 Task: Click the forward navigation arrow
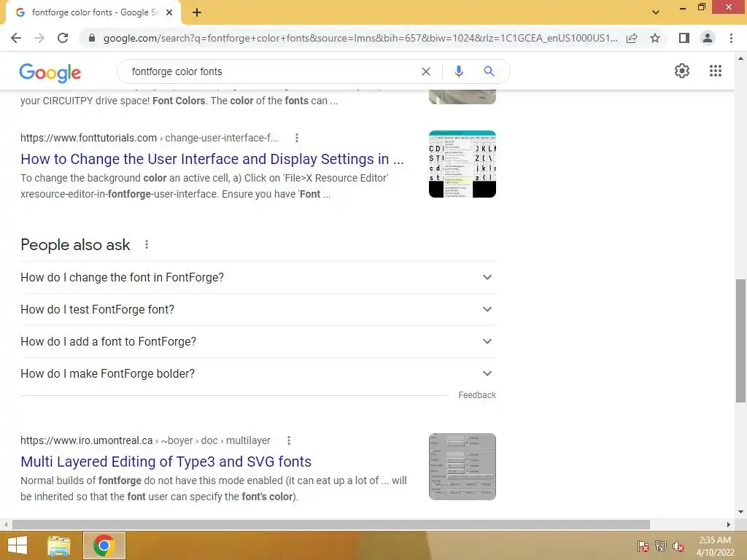(39, 38)
